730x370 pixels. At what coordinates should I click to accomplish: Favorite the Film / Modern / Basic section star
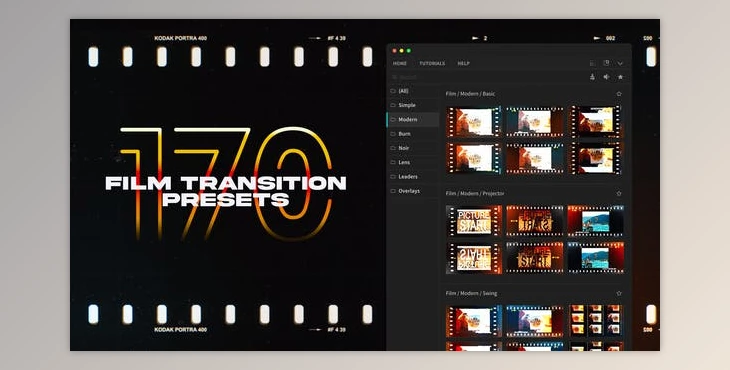(619, 94)
